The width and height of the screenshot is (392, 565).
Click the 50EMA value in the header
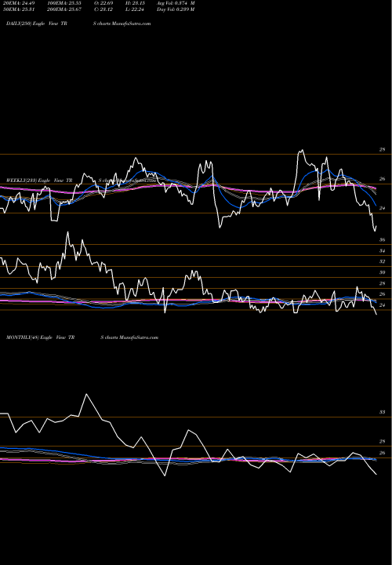click(19, 9)
